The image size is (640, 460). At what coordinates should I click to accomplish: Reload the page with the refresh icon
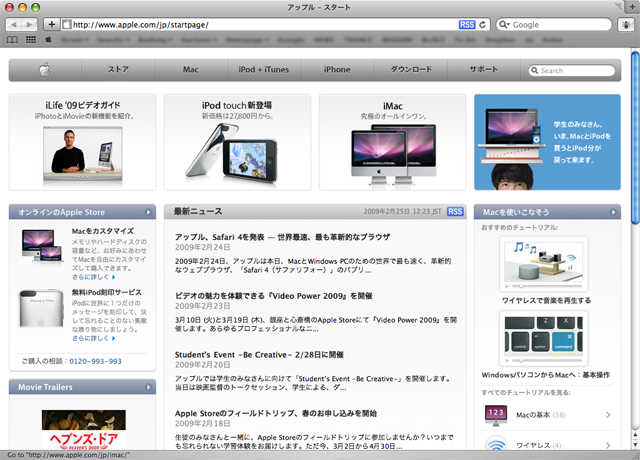(x=482, y=24)
